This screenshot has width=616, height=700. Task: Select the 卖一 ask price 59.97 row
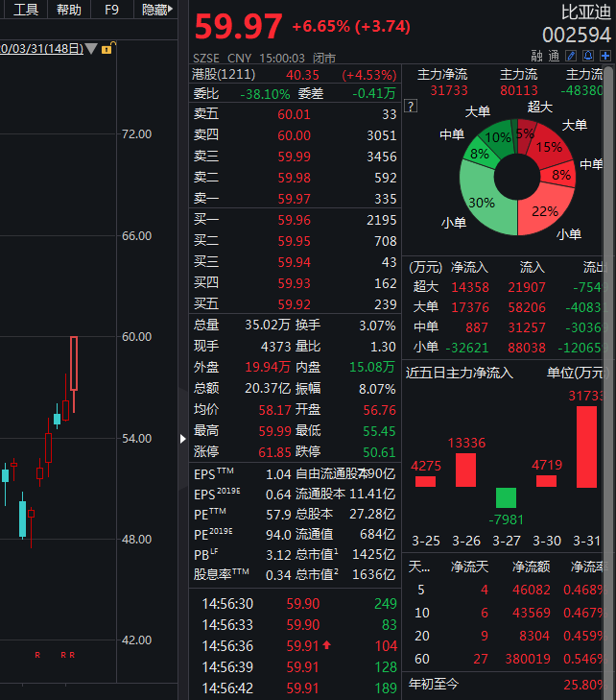(x=295, y=199)
